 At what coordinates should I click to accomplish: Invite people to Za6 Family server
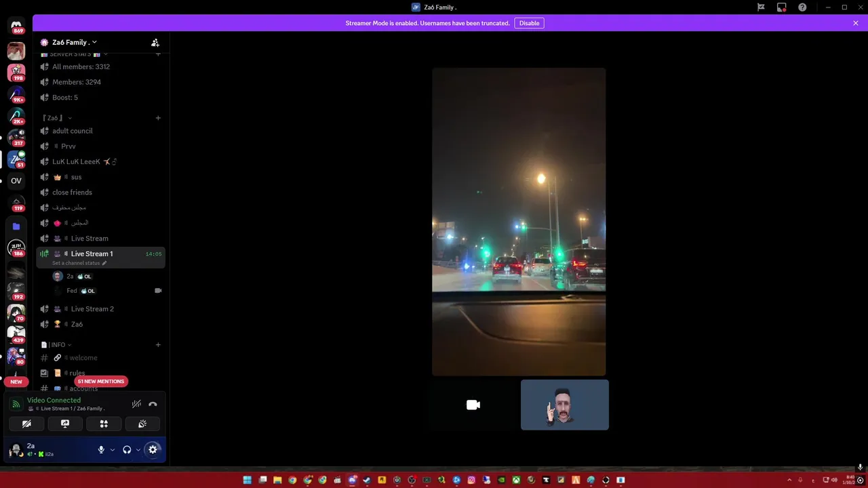click(155, 42)
